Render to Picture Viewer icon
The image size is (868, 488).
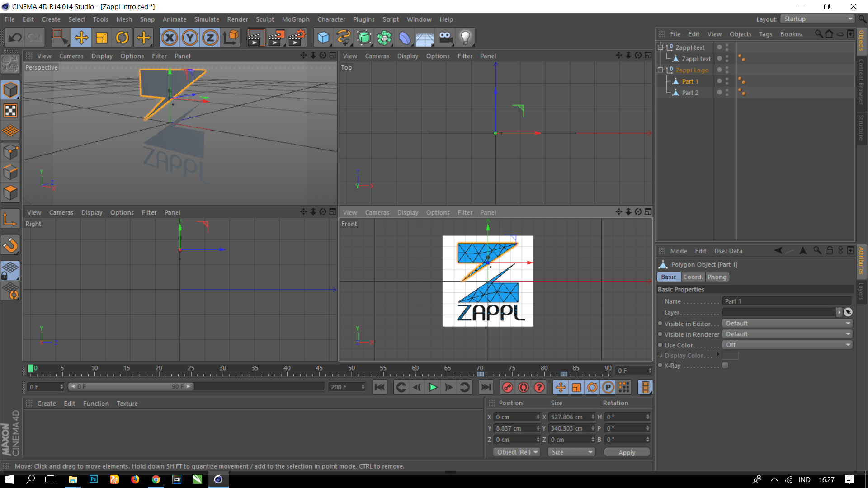coord(276,38)
